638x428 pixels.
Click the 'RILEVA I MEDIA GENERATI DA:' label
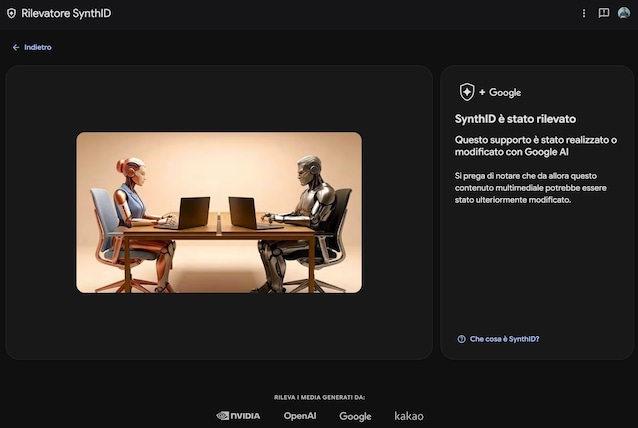click(x=319, y=397)
